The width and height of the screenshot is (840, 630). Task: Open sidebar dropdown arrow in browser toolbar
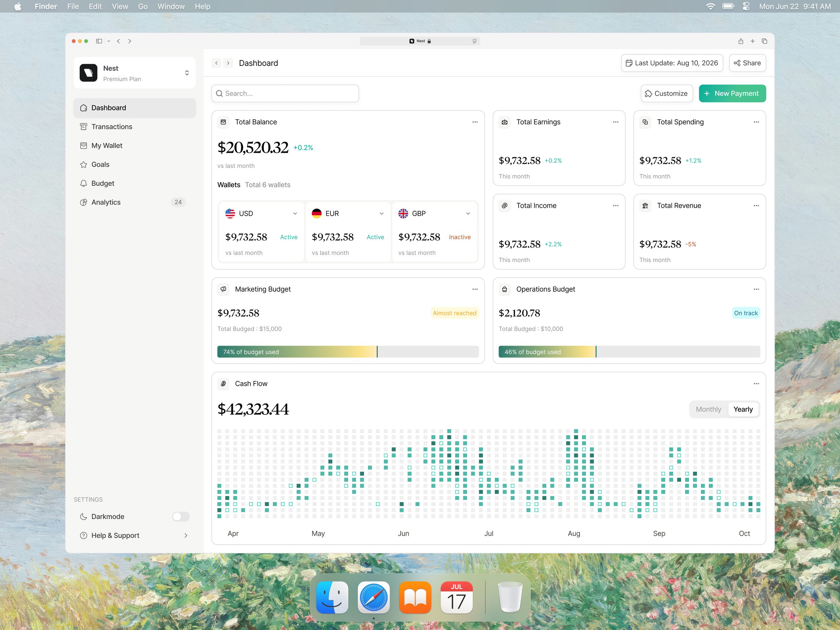(109, 41)
